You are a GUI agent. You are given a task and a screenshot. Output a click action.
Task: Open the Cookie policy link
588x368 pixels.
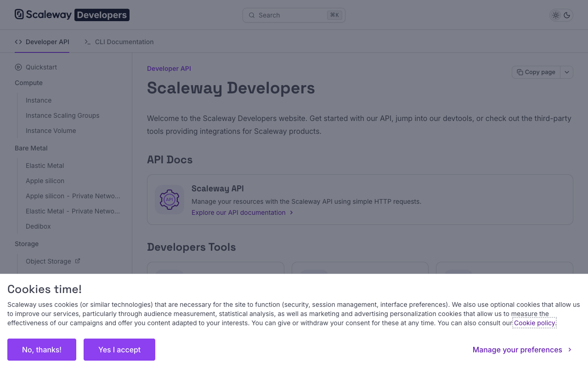tap(535, 323)
